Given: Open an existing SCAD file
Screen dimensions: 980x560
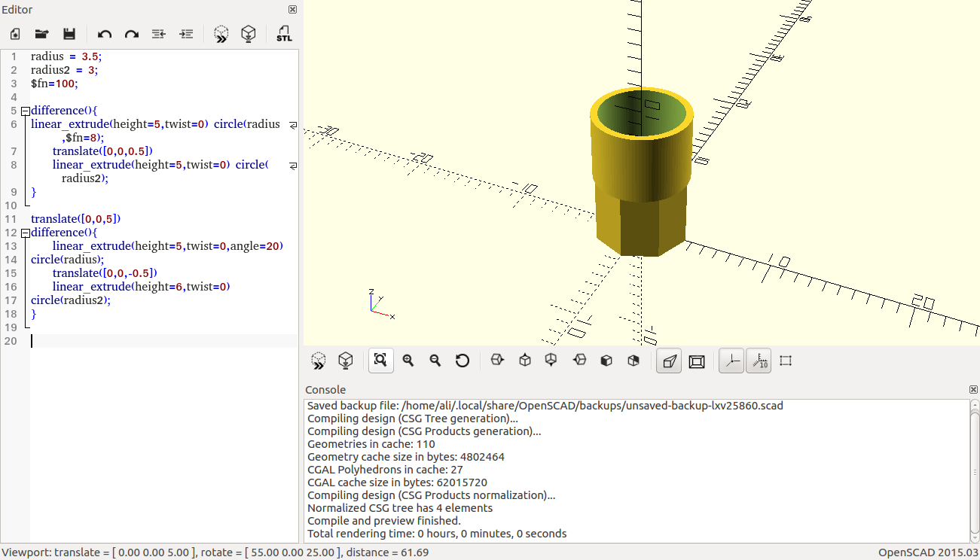Looking at the screenshot, I should 41,34.
